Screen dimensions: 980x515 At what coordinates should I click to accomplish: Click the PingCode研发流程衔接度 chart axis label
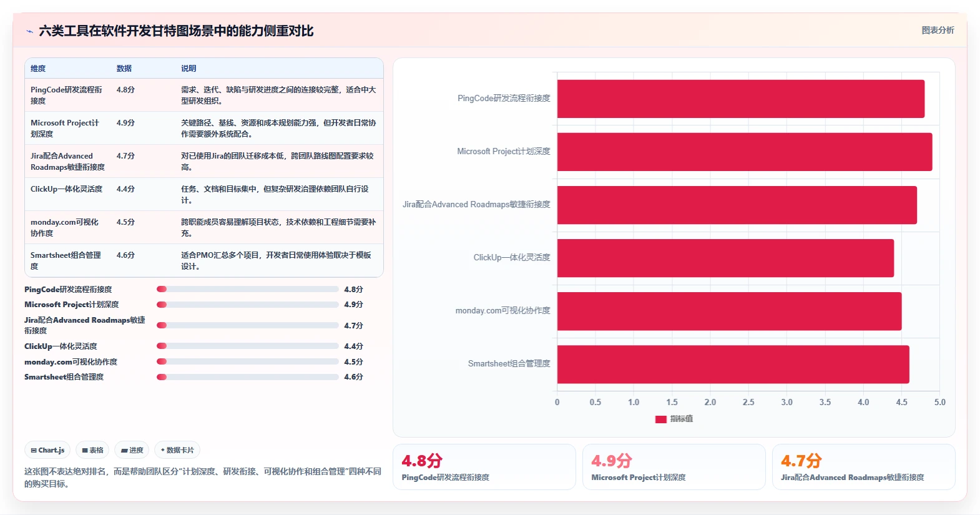click(x=504, y=99)
